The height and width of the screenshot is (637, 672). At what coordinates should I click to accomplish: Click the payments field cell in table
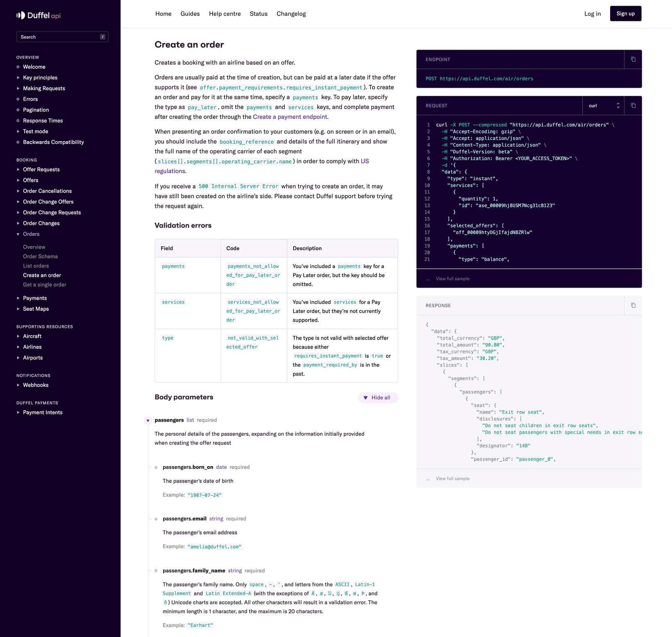click(188, 275)
